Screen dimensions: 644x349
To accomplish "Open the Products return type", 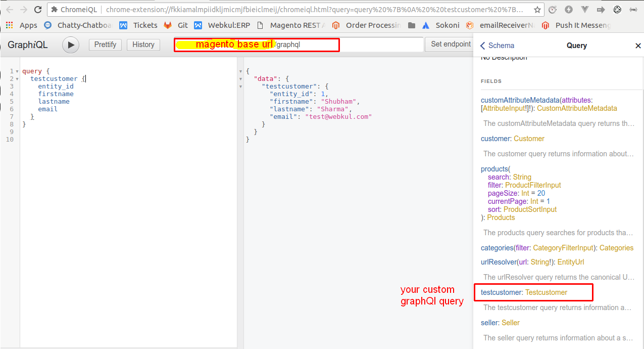I will (501, 217).
